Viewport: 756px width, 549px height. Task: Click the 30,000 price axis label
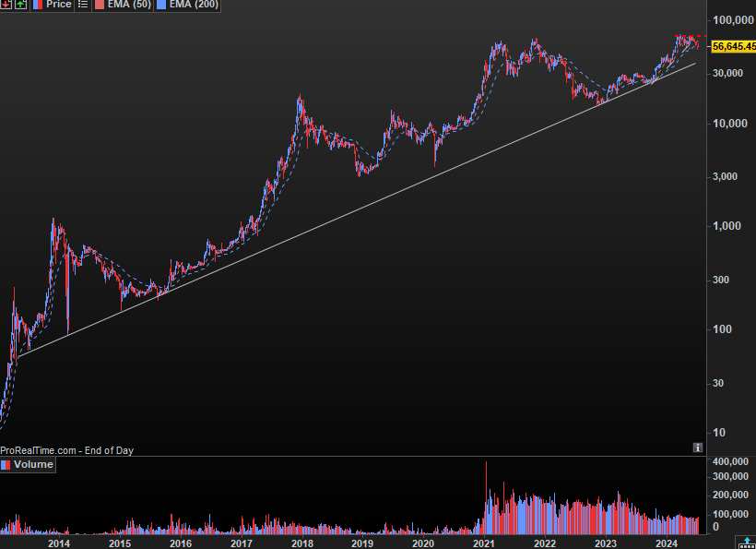(727, 73)
